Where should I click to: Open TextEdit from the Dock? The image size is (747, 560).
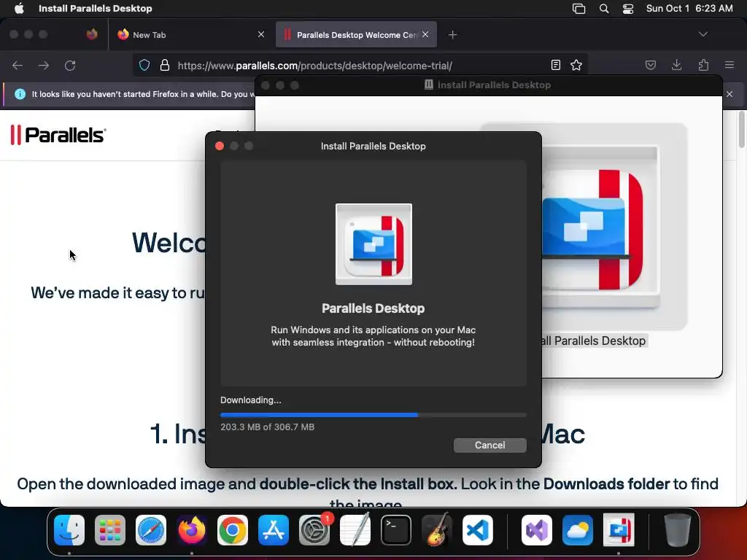355,530
